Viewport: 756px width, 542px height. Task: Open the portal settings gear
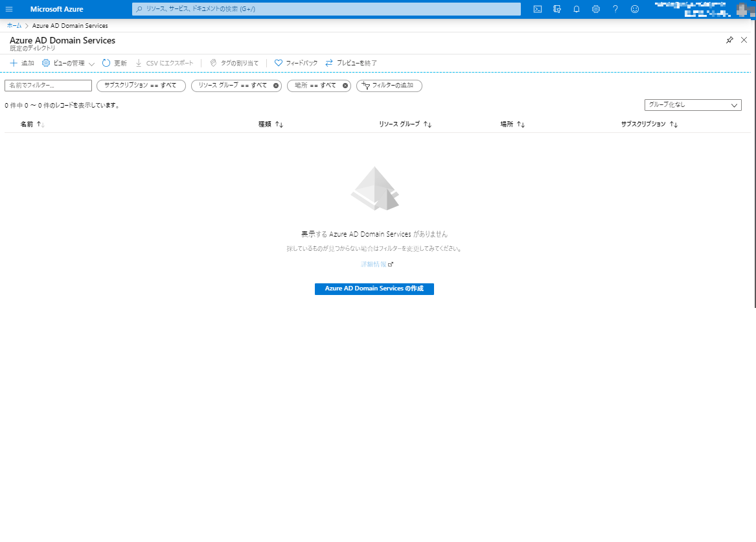point(596,9)
